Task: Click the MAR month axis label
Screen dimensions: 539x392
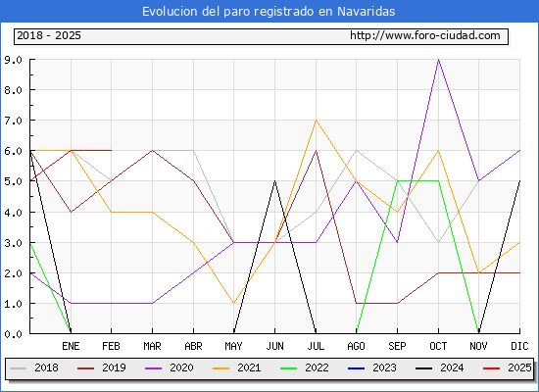Action: pyautogui.click(x=152, y=346)
